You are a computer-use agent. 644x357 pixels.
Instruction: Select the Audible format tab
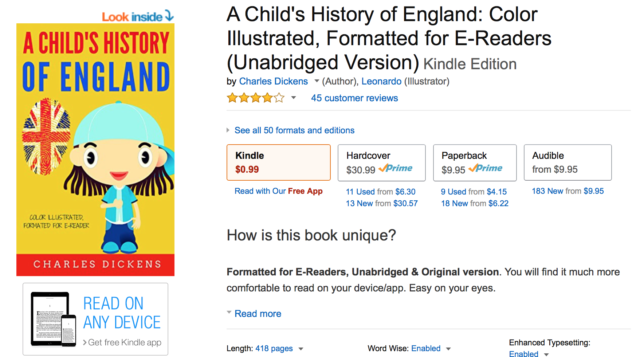click(x=568, y=162)
